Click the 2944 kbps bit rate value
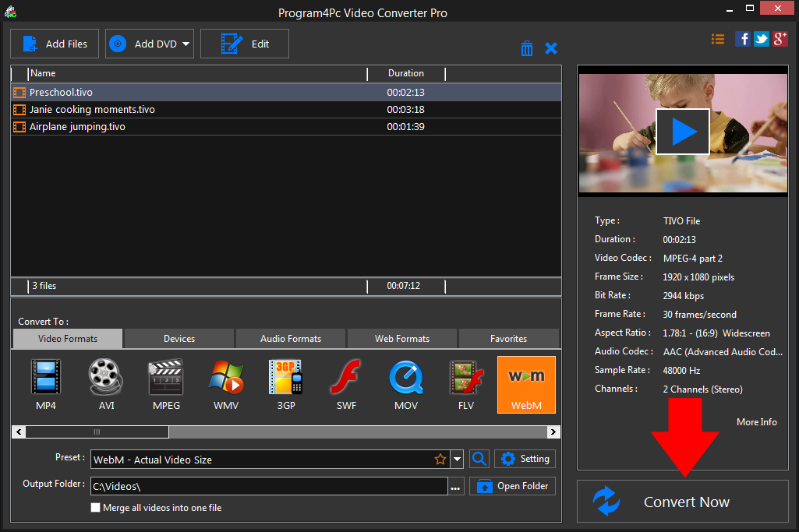799x532 pixels. (684, 296)
